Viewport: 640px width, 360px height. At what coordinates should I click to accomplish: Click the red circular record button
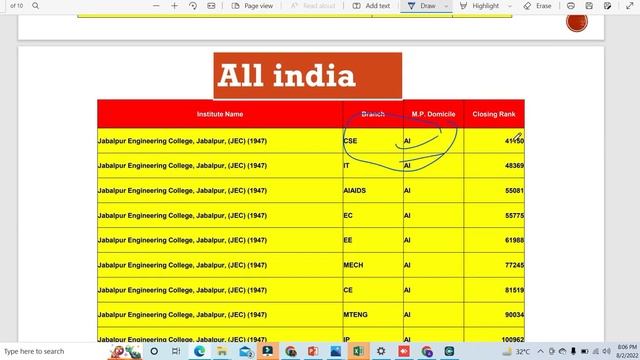click(x=577, y=21)
